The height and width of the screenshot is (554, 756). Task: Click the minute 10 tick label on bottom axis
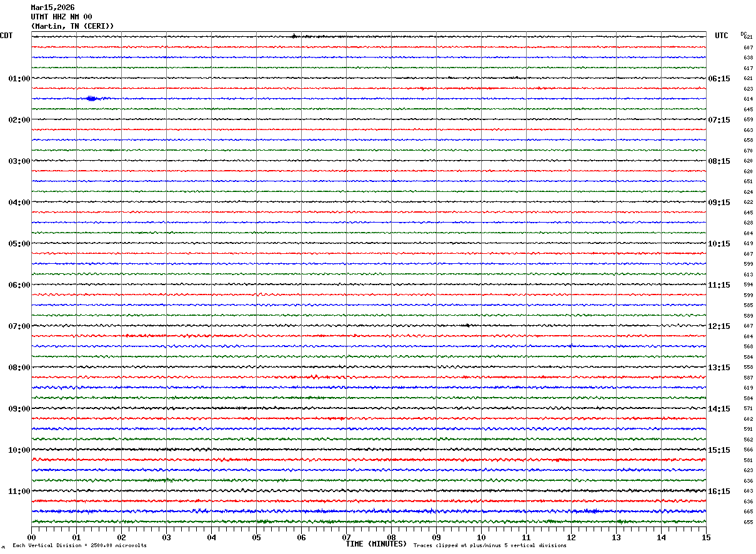(x=481, y=537)
